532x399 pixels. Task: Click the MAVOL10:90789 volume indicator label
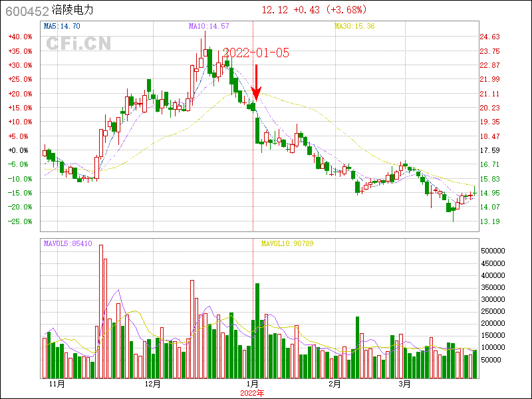[x=287, y=243]
